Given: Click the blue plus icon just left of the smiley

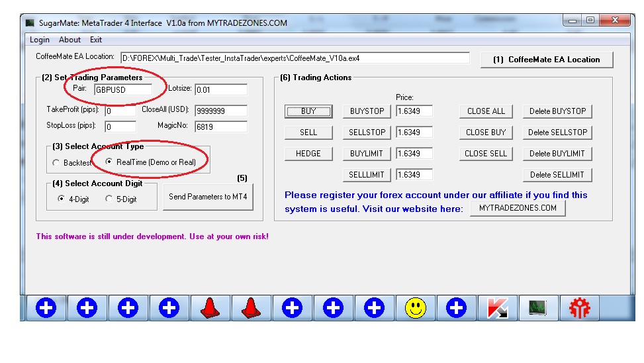Looking at the screenshot, I should coord(374,308).
